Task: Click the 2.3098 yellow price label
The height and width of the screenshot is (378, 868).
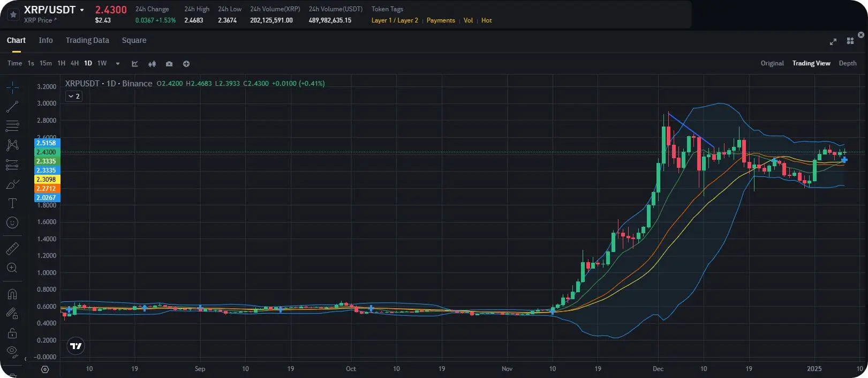Action: point(46,180)
